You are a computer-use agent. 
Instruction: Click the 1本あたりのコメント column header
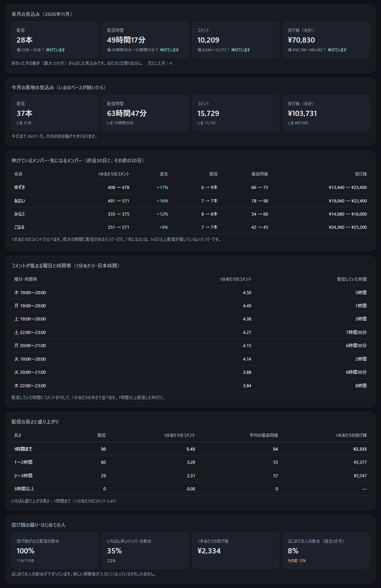pos(114,174)
